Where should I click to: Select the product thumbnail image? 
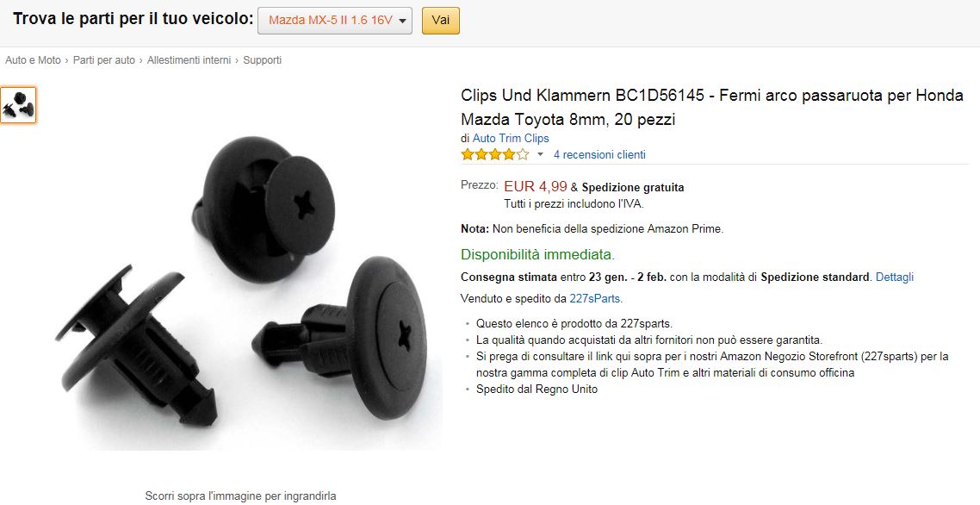[18, 105]
